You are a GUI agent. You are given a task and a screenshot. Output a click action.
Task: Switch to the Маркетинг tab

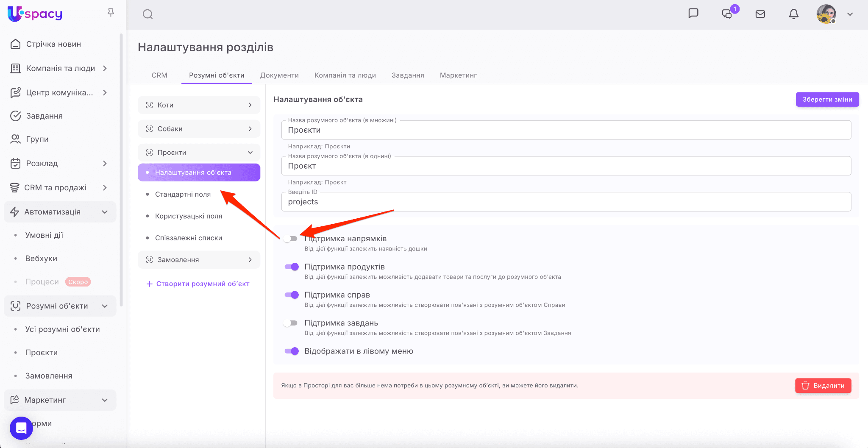tap(458, 75)
